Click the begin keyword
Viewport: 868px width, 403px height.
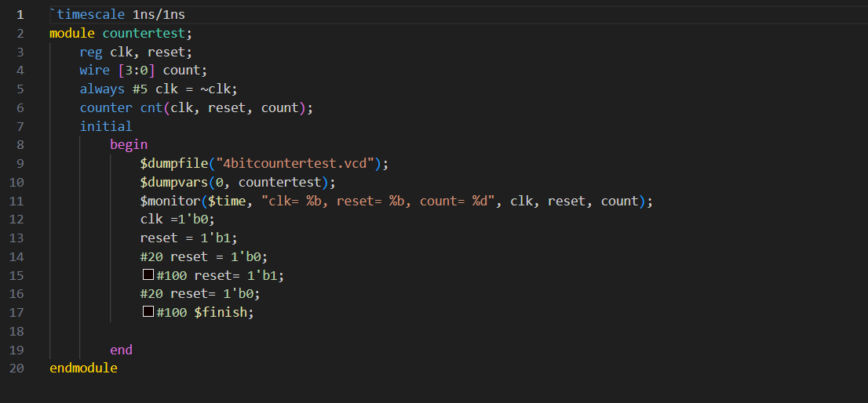129,145
